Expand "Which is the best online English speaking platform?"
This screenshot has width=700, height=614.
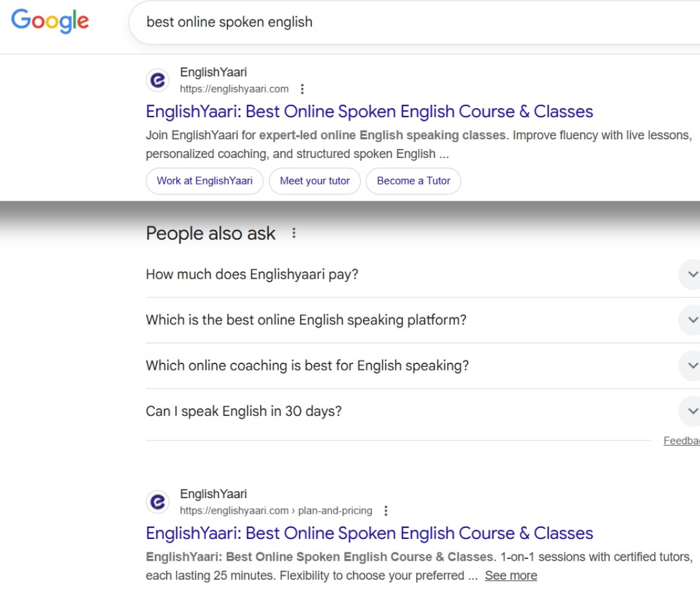691,320
